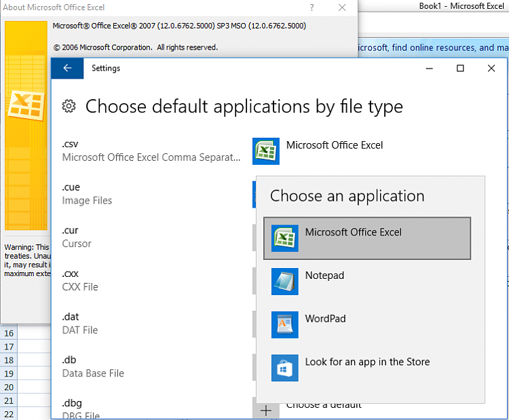Select row 16 header in Excel
Viewport: 509px width, 420px height.
pos(9,333)
